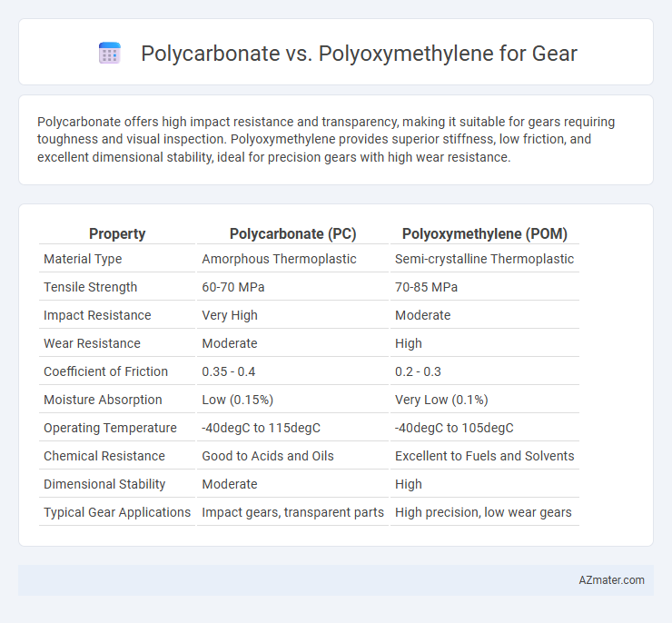The height and width of the screenshot is (623, 672).
Task: Select the Polycarbonate (PC) column header
Action: pos(292,233)
